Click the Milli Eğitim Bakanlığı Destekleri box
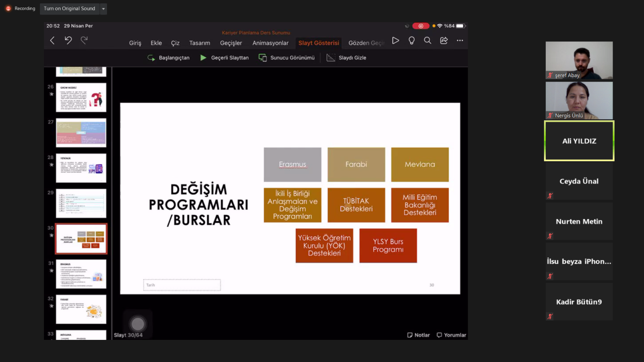Screen dimensions: 644x362 420,205
